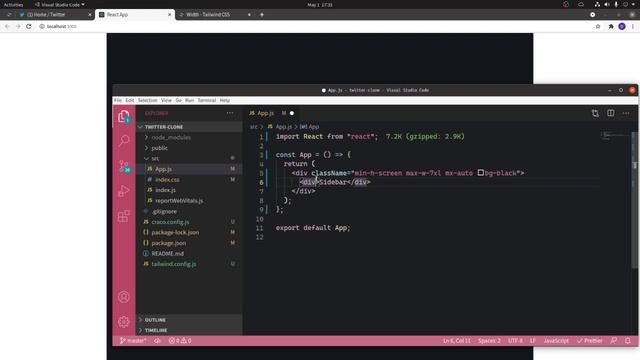
Task: Open editor more actions ellipsis
Action: (626, 113)
